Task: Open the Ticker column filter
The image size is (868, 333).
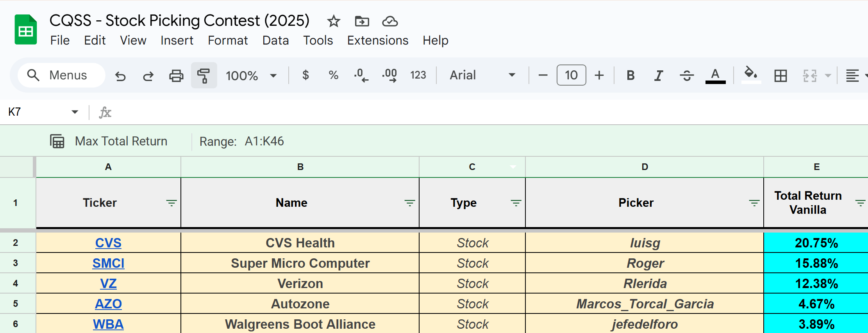Action: (x=171, y=203)
